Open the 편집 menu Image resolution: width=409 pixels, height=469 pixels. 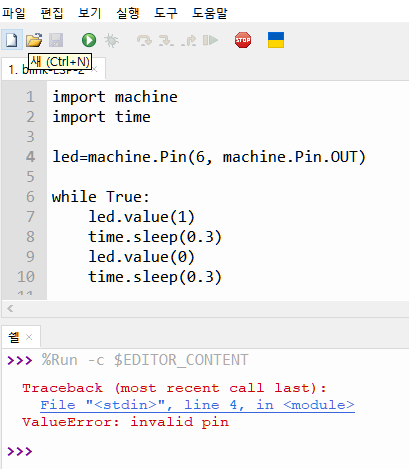coord(52,13)
